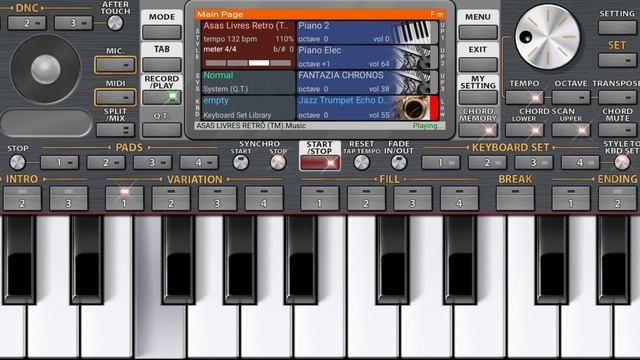640x360 pixels.
Task: Trigger PAD 1
Action: tap(60, 162)
